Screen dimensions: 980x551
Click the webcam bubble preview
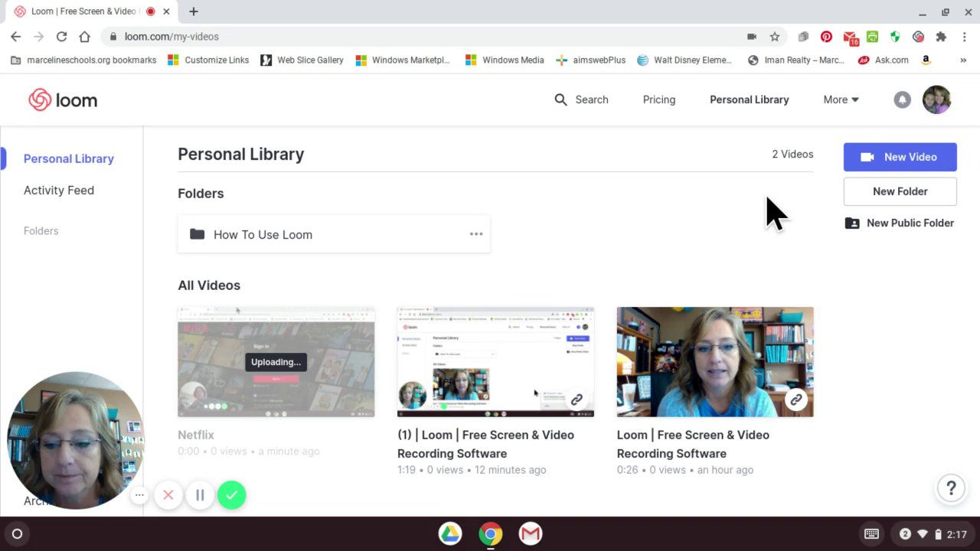(75, 440)
